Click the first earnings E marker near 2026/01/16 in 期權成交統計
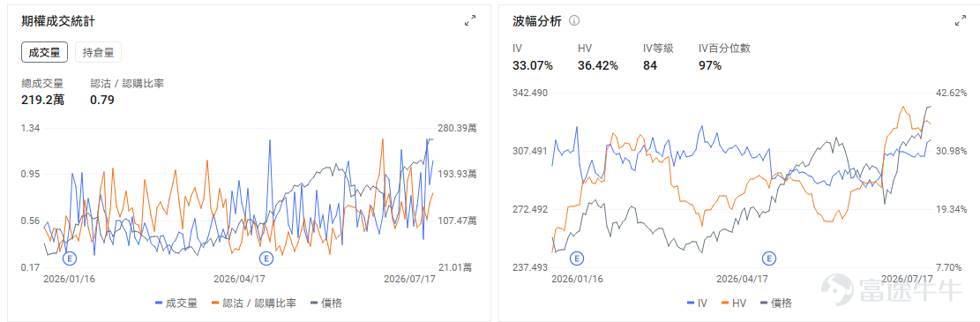The width and height of the screenshot is (980, 322). [x=70, y=258]
